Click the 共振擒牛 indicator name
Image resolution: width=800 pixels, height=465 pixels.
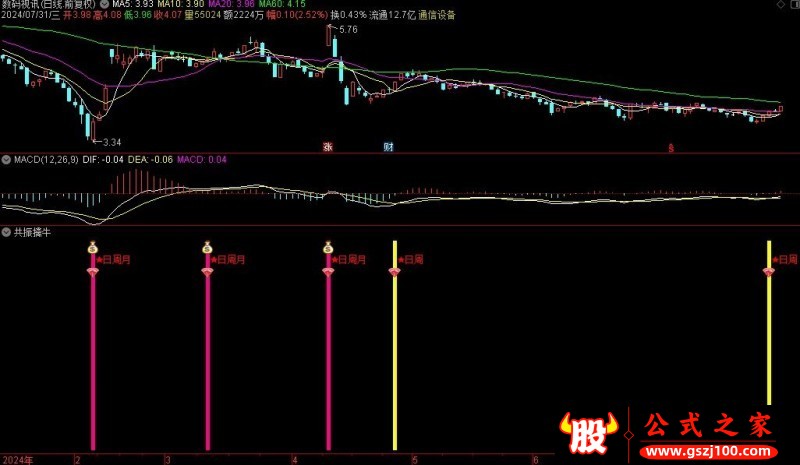pyautogui.click(x=32, y=233)
